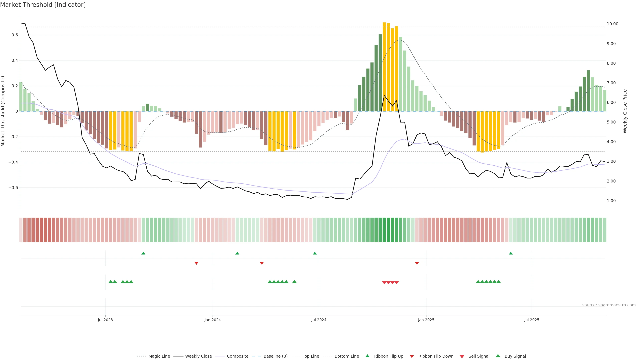Click the Market Threshold [Indicator] title

coord(43,5)
